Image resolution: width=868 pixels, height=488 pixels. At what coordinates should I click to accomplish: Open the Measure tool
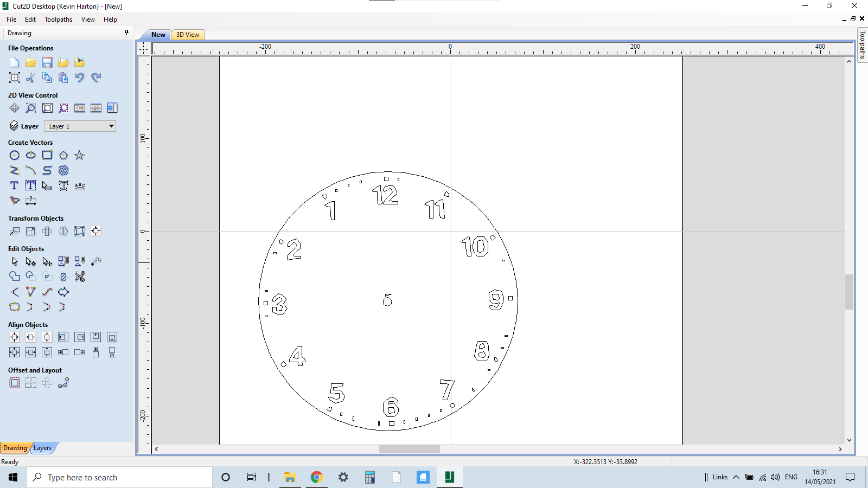31,201
